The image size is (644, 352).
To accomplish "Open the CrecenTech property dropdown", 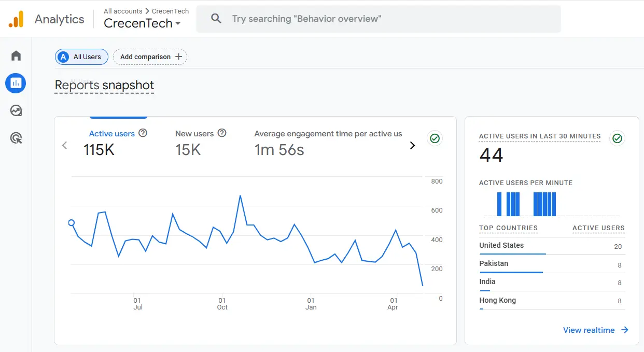I will pos(142,23).
